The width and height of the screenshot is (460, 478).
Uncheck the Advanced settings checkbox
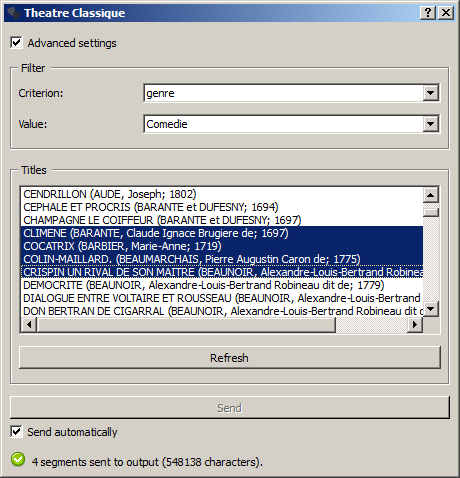pos(16,43)
